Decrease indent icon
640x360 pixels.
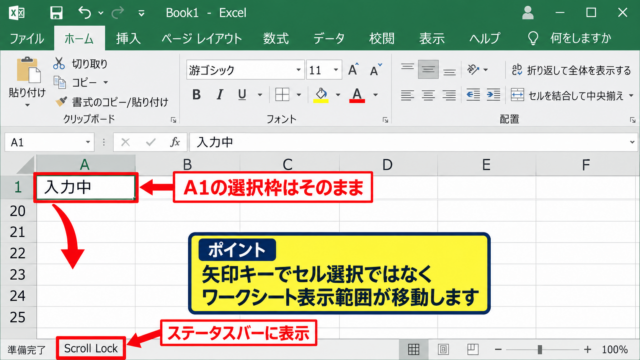click(x=473, y=95)
